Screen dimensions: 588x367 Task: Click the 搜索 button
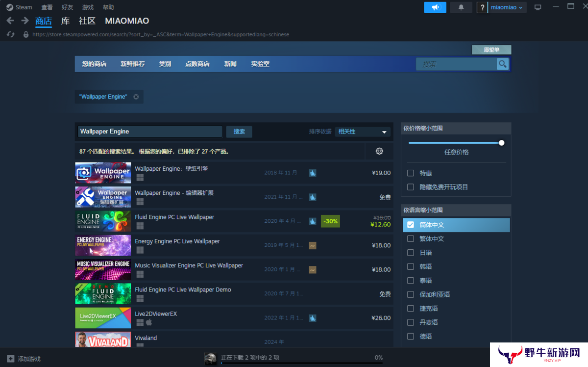239,131
